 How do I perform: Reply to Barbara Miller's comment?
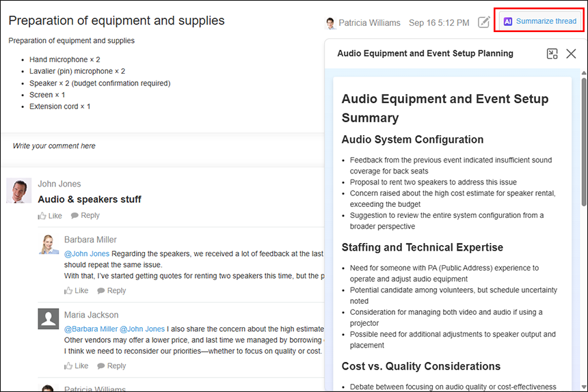(x=111, y=291)
